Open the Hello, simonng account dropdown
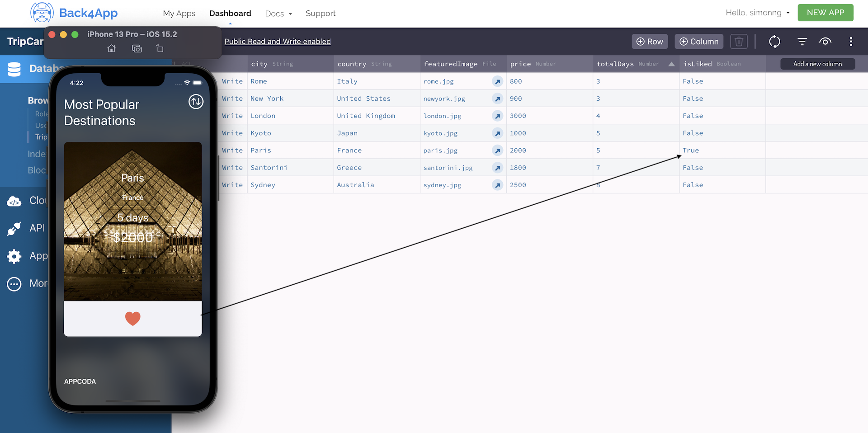Image resolution: width=868 pixels, height=433 pixels. click(x=757, y=13)
